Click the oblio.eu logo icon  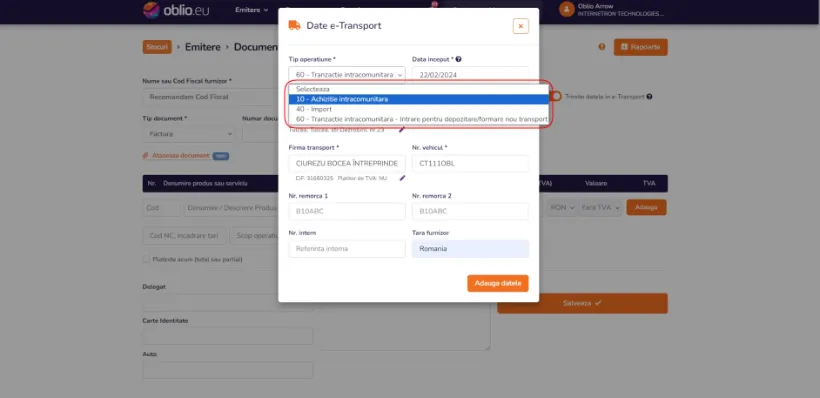(x=151, y=10)
